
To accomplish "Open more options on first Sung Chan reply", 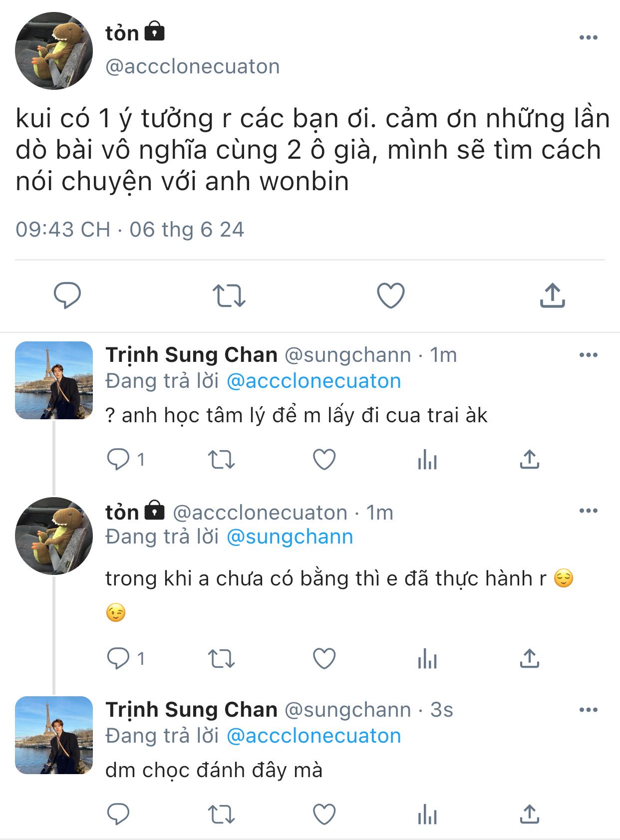I will (588, 355).
